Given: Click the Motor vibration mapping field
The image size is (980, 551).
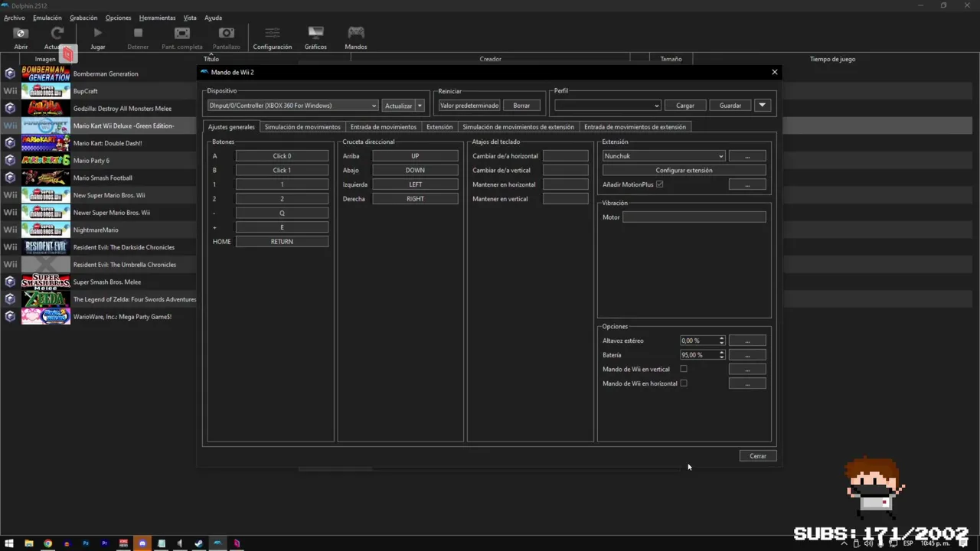Looking at the screenshot, I should 694,217.
